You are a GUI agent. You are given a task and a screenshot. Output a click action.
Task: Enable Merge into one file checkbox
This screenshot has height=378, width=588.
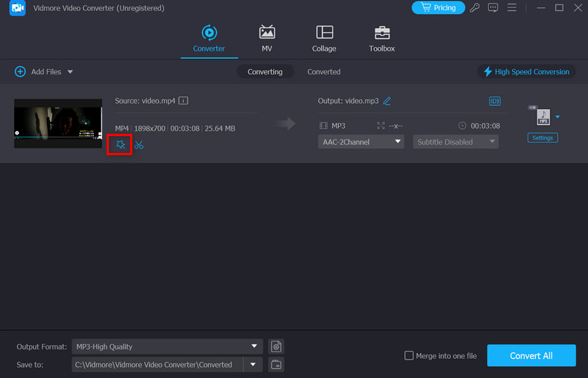tap(409, 356)
